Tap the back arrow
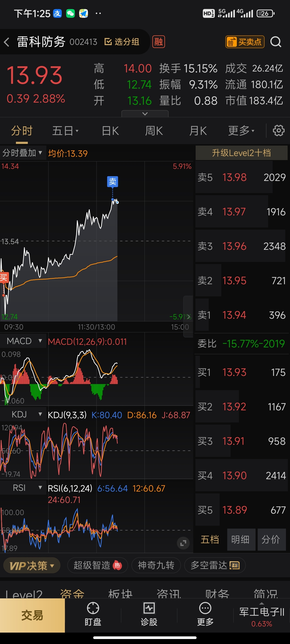290x644 pixels. tap(7, 42)
